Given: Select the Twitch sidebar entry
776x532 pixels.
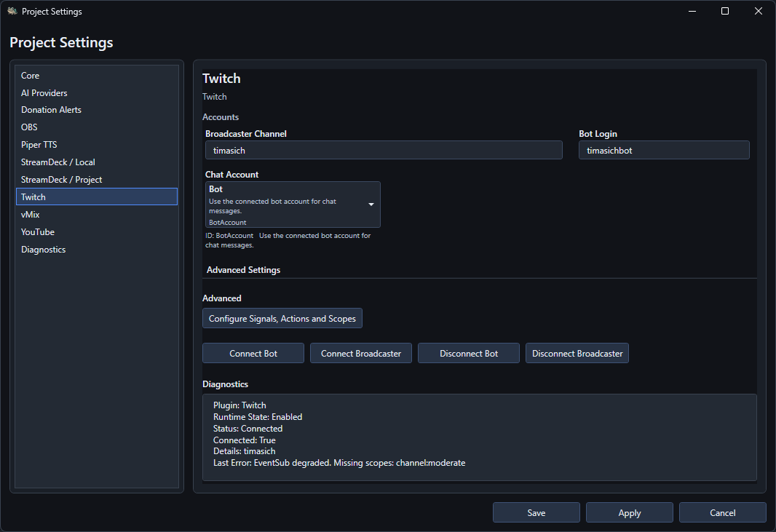Looking at the screenshot, I should (x=97, y=196).
